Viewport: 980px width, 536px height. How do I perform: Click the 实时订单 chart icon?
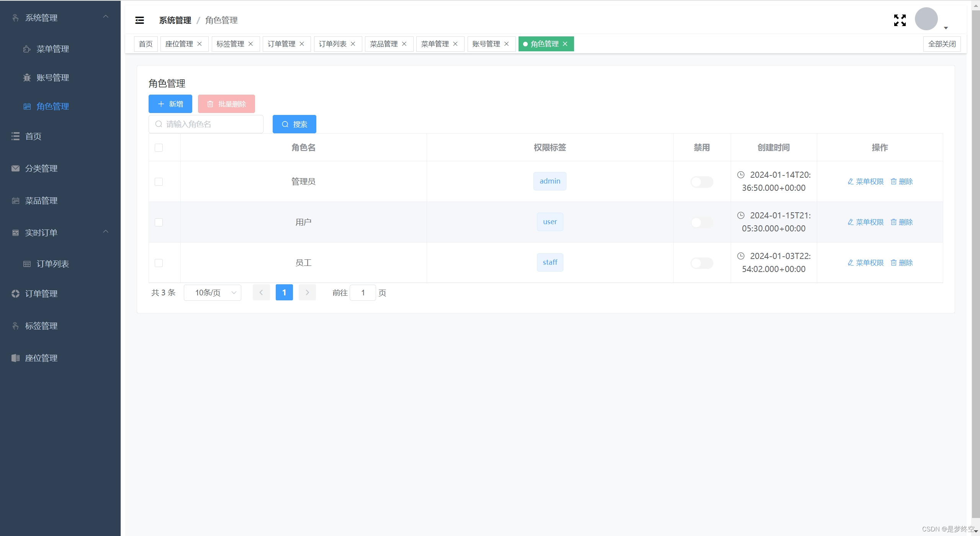[x=15, y=233]
